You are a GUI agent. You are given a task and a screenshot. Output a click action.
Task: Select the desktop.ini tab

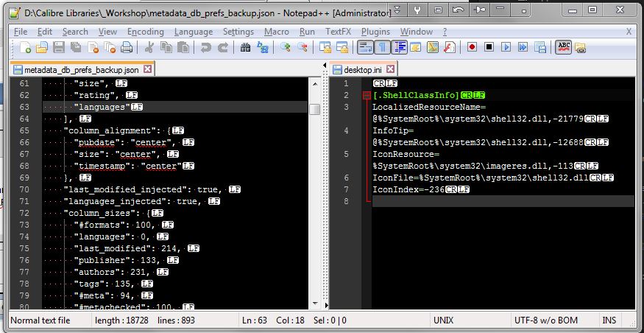coord(364,69)
